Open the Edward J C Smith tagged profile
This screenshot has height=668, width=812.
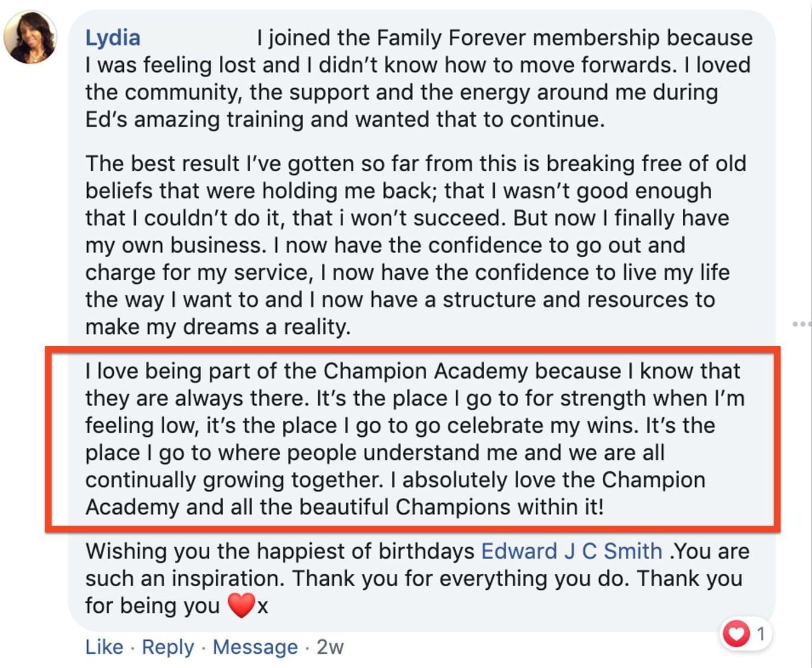coord(571,551)
